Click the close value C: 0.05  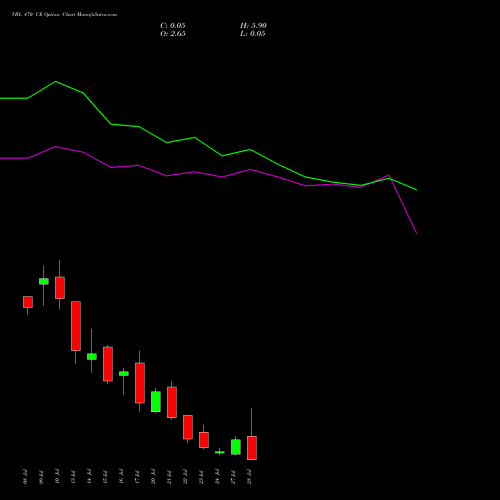[x=173, y=26]
